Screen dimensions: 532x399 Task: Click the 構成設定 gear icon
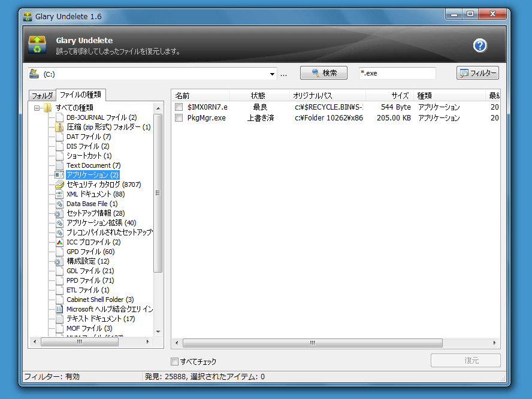point(59,261)
